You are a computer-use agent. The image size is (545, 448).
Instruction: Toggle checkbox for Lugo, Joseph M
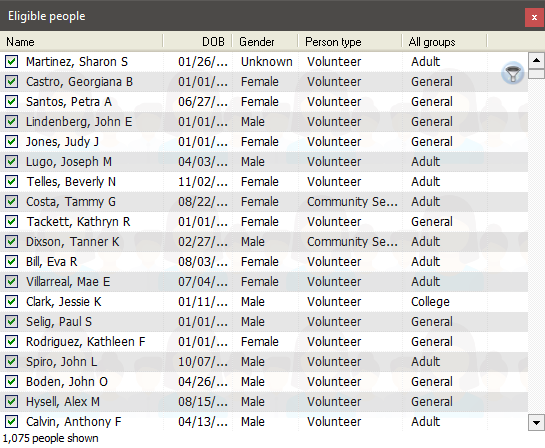click(x=11, y=162)
